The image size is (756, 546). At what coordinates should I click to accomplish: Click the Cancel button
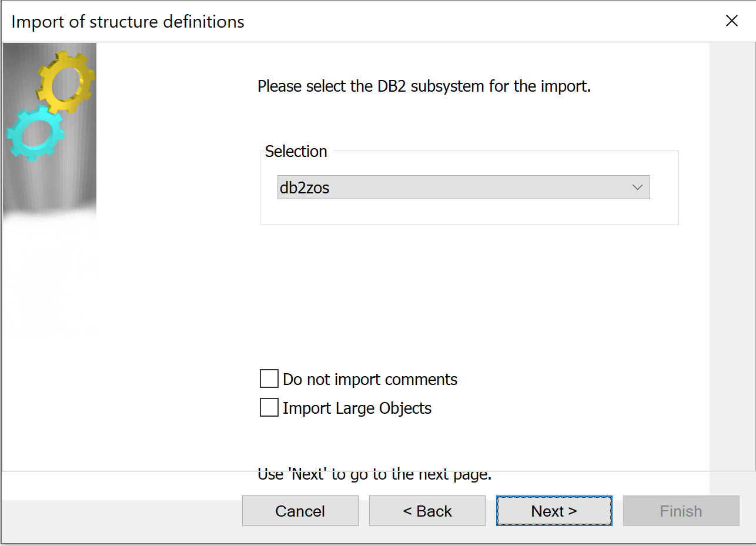point(300,511)
